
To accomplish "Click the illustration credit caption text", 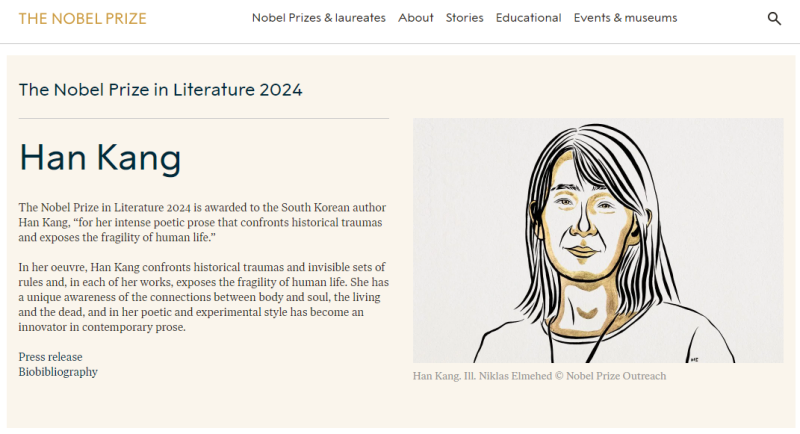I will [x=539, y=376].
